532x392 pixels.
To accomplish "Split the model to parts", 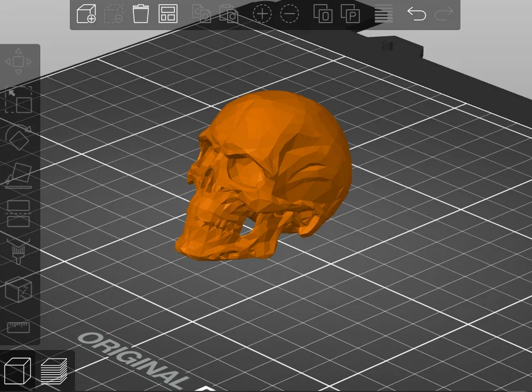I will (x=351, y=14).
